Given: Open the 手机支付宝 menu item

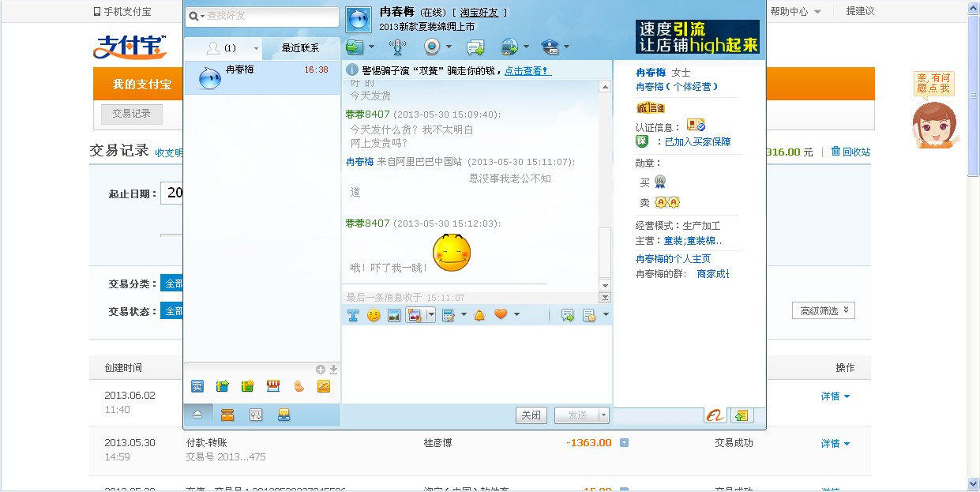Looking at the screenshot, I should [x=122, y=12].
